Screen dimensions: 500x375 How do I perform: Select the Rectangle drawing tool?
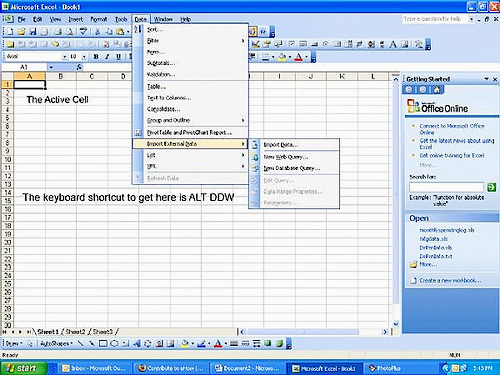[x=103, y=343]
